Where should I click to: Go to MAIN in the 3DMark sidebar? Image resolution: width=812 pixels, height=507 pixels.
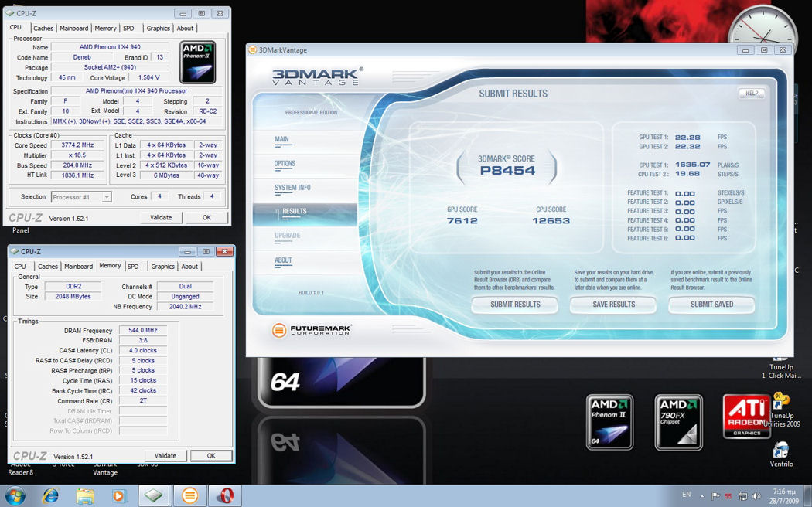pyautogui.click(x=281, y=139)
